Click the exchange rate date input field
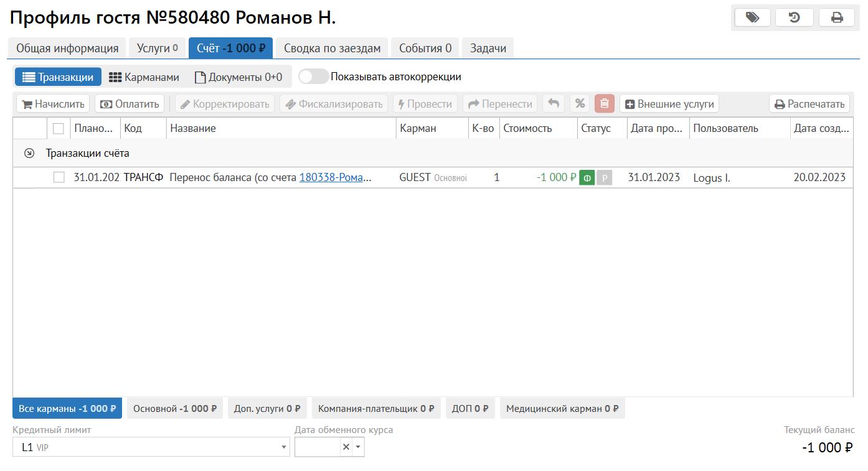This screenshot has width=868, height=471. click(x=318, y=447)
